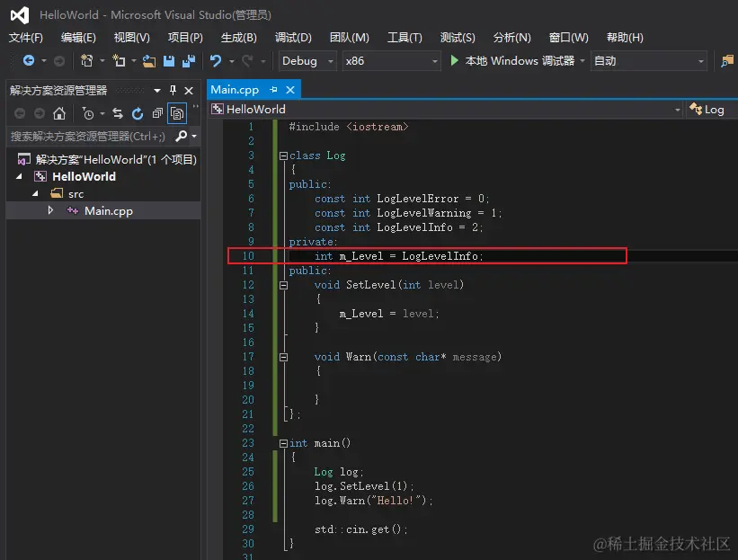This screenshot has width=738, height=560.
Task: Open the 编辑(E) menu
Action: pos(78,38)
